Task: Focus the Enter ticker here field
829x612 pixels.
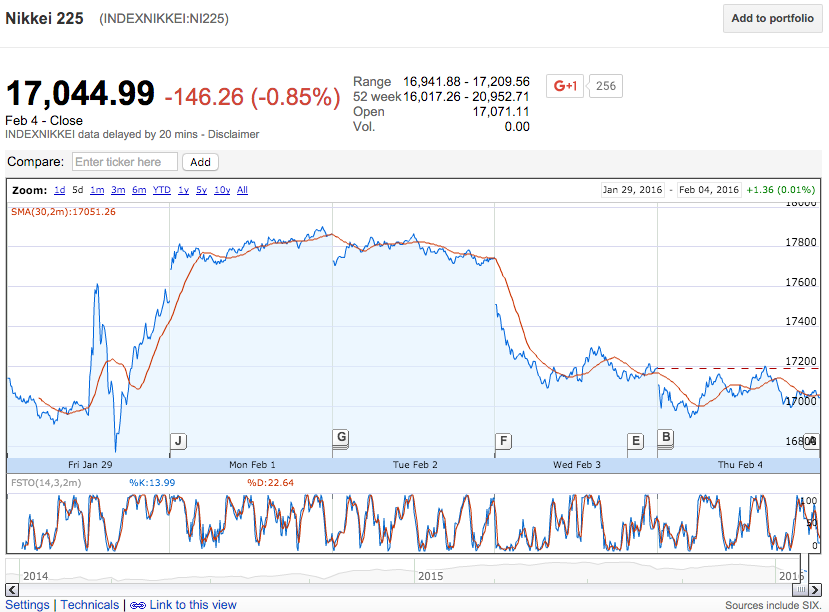Action: point(125,162)
